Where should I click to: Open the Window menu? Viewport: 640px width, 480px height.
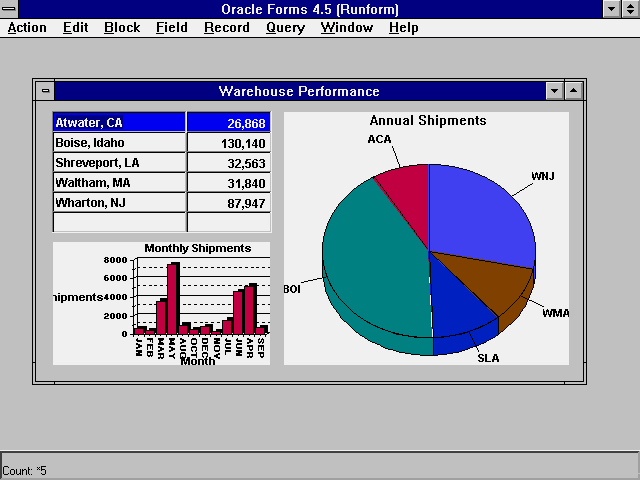[345, 27]
